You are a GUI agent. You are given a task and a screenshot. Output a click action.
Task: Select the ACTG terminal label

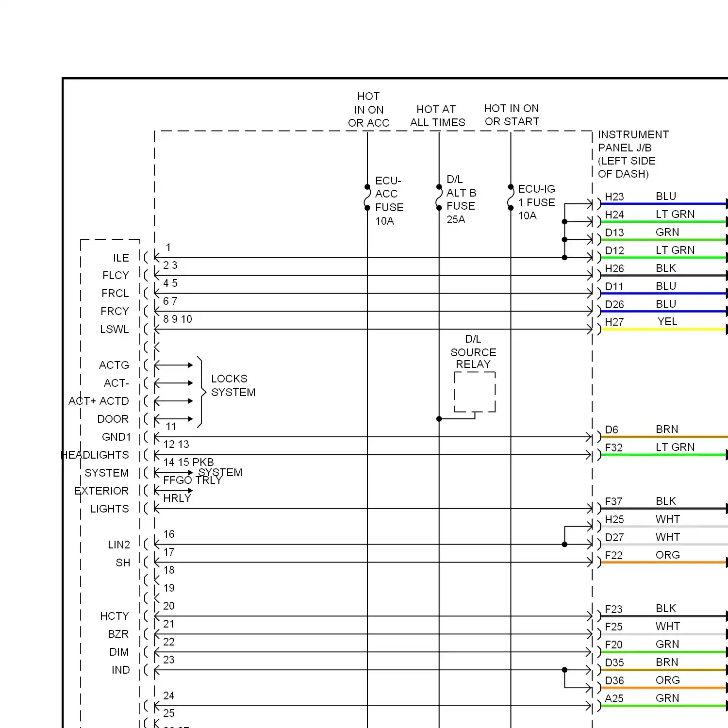click(114, 365)
